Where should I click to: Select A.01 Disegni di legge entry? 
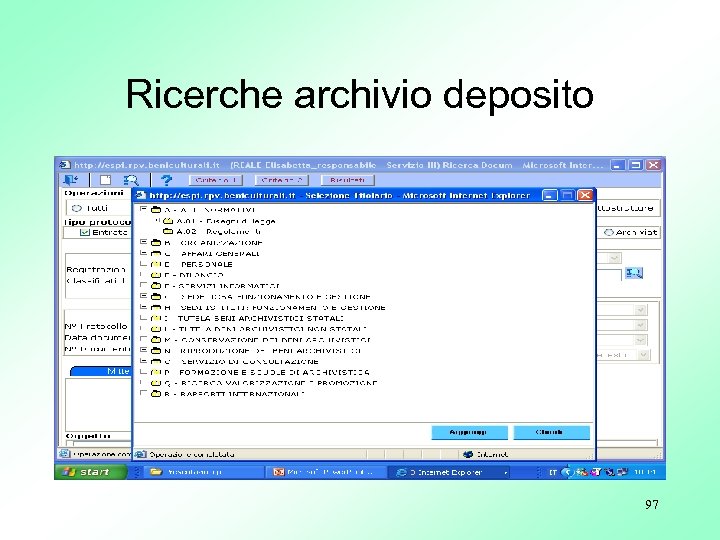click(226, 221)
